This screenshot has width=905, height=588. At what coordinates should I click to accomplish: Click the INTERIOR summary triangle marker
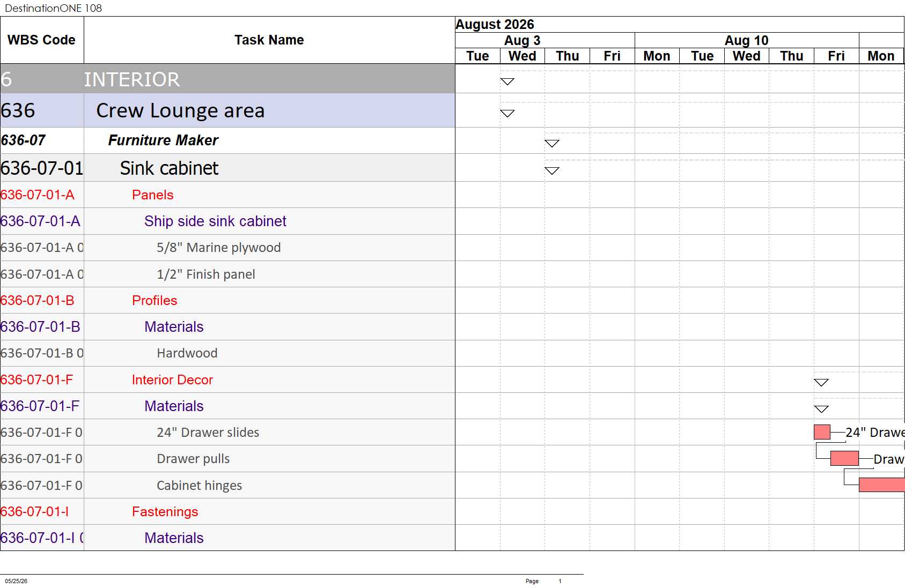click(507, 81)
